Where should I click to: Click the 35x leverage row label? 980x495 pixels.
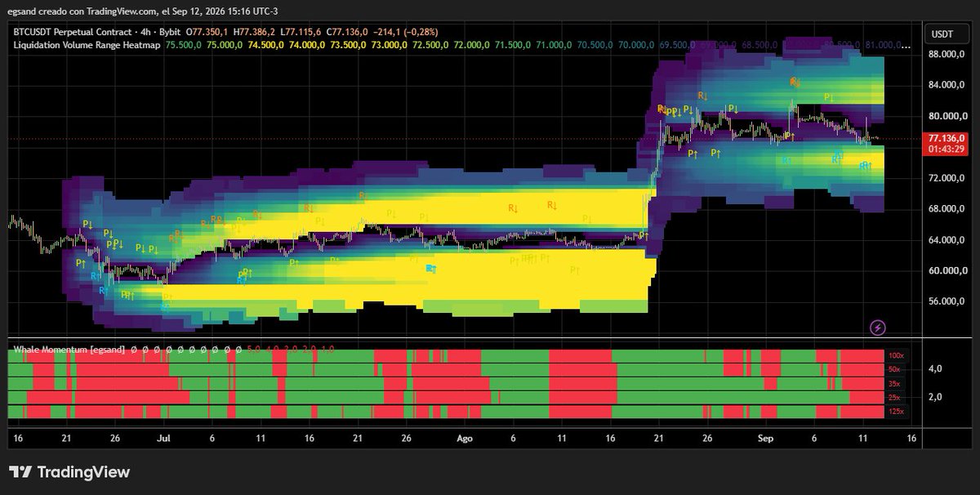pos(895,384)
